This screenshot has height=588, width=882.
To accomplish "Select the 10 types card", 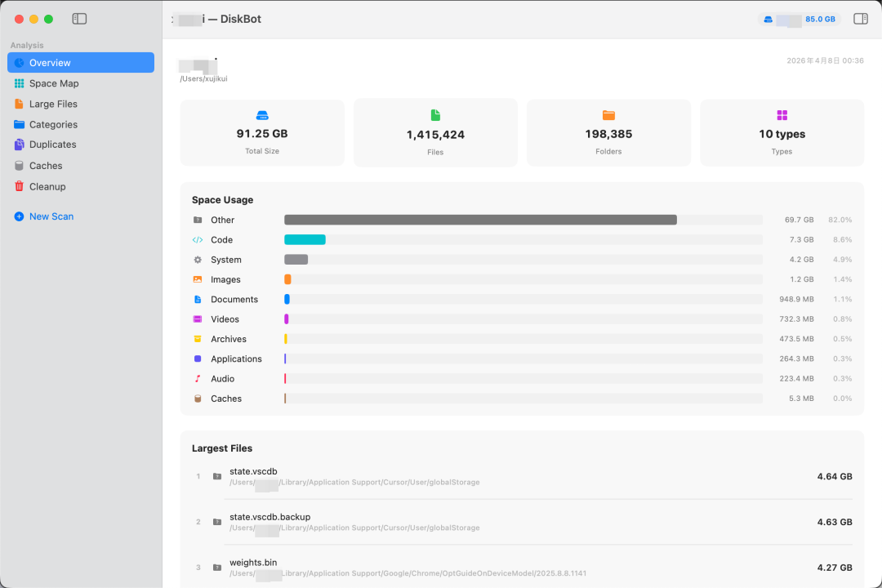I will coord(782,133).
